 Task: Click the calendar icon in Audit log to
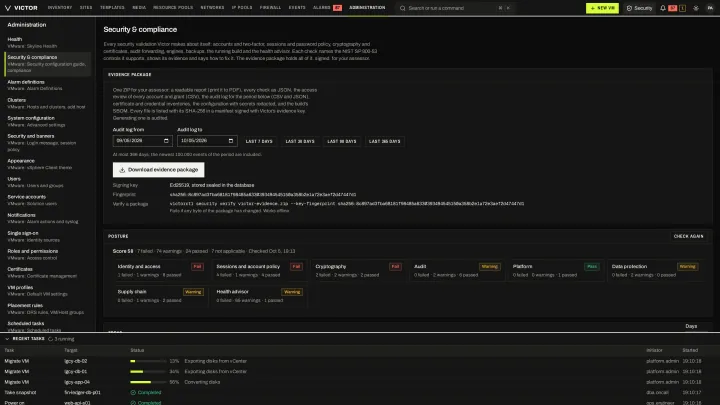(231, 141)
